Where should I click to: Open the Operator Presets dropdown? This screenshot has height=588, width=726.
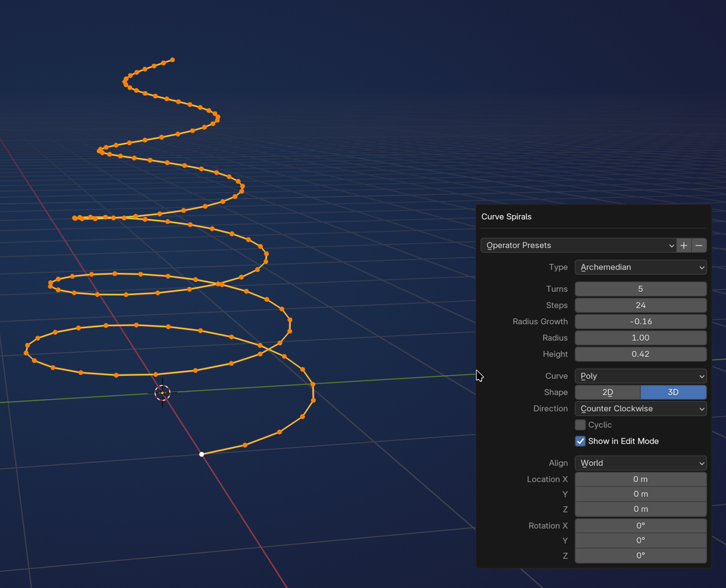(x=579, y=246)
